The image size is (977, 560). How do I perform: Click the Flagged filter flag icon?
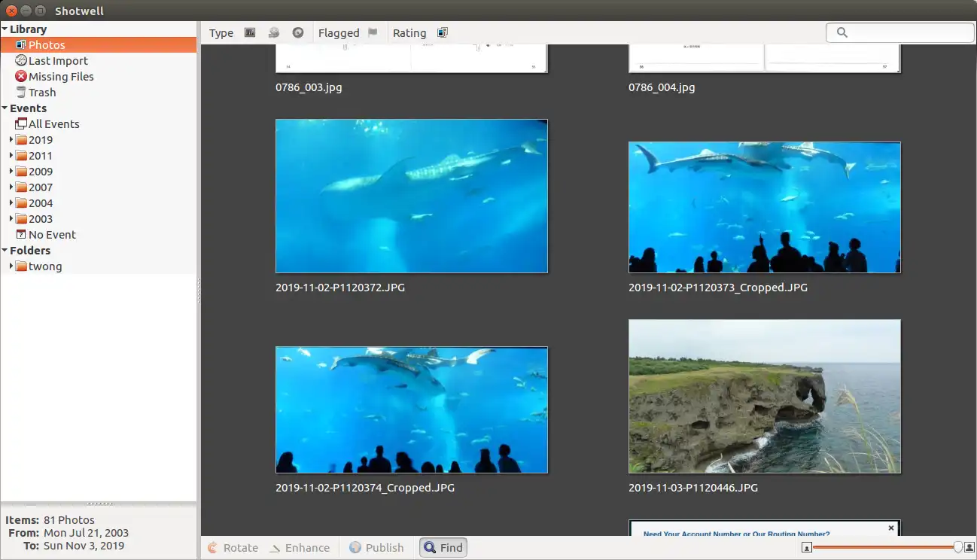[x=373, y=33]
